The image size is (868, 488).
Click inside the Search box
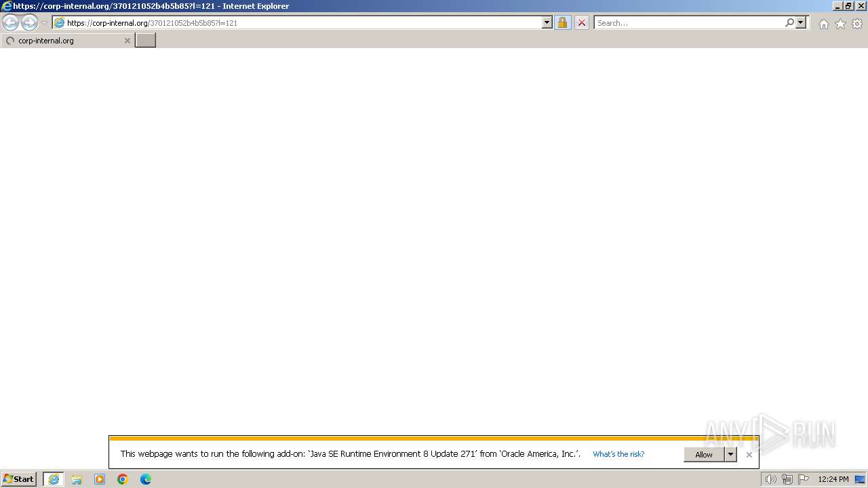click(689, 22)
